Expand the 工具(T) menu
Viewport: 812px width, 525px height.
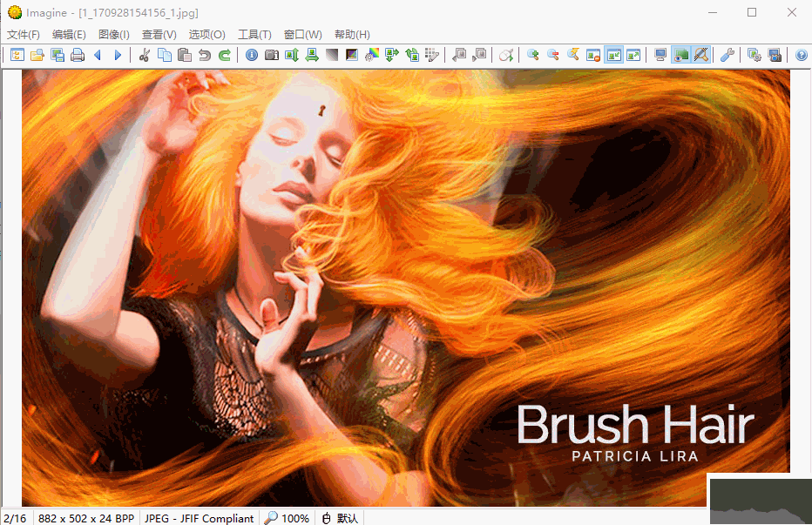[x=254, y=35]
